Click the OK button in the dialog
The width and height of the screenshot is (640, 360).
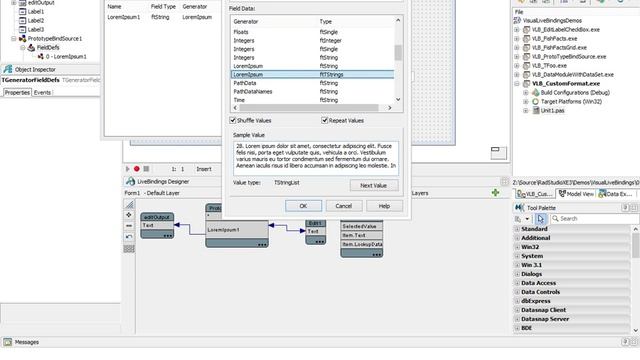pos(303,206)
